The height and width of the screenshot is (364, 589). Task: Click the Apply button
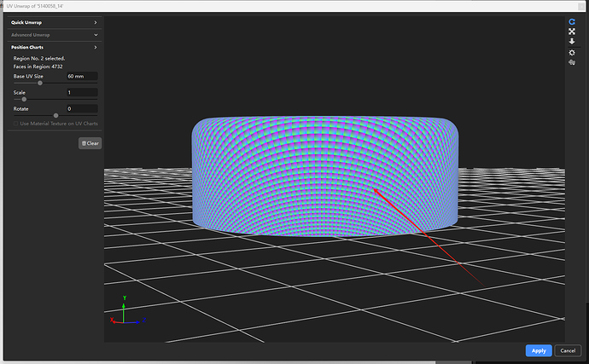pyautogui.click(x=539, y=350)
